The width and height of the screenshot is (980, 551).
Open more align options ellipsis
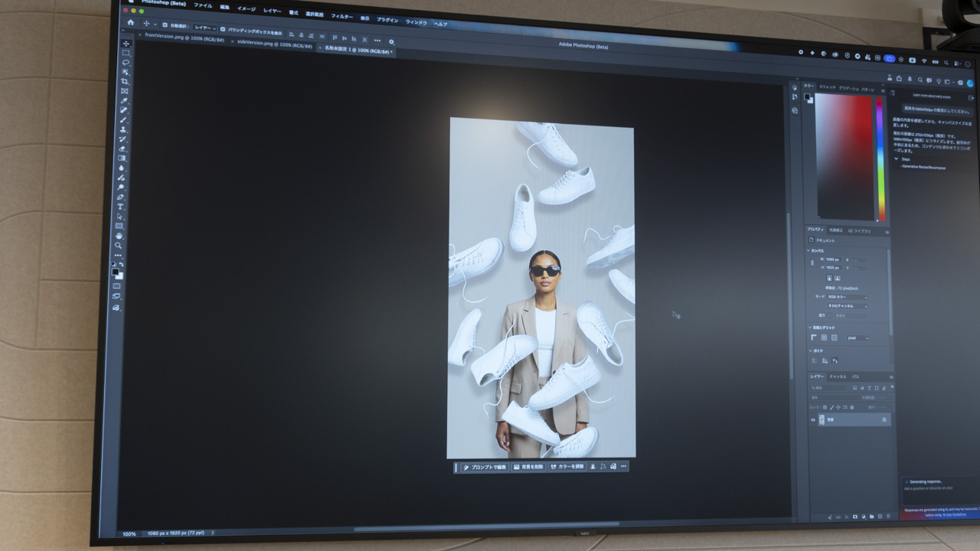tap(377, 41)
